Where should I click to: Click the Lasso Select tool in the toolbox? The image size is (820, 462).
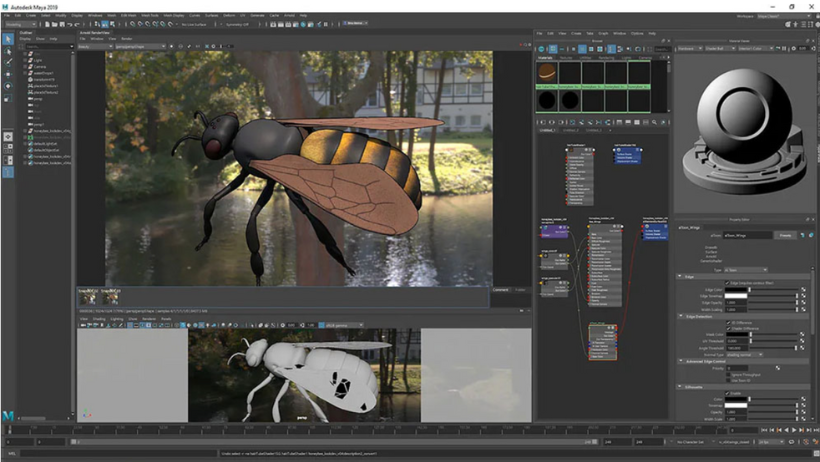8,51
